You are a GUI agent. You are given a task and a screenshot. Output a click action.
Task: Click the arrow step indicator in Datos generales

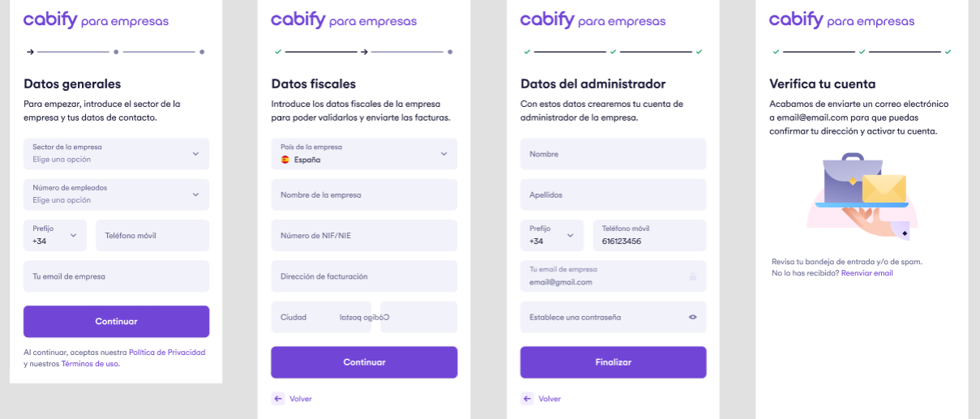tap(30, 52)
